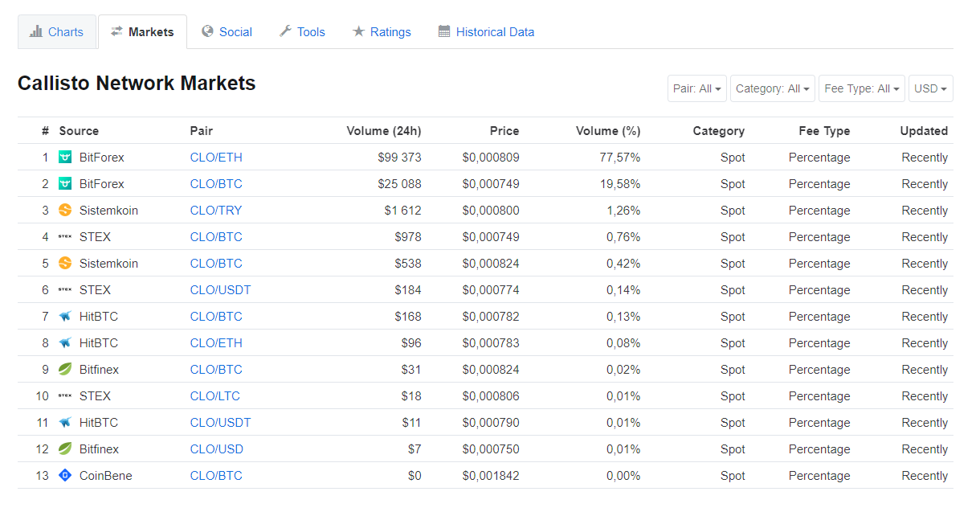
Task: Select the 19,58% volume share cell
Action: pos(620,184)
